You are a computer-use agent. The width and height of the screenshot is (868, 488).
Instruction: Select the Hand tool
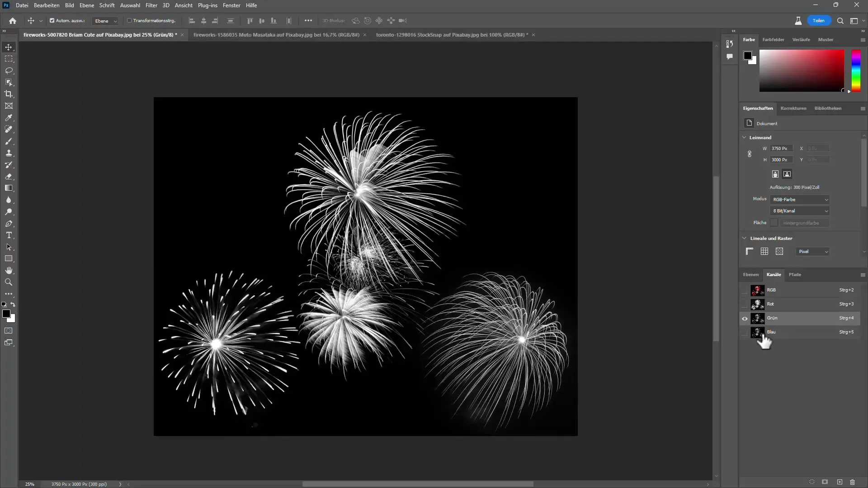[x=9, y=270]
